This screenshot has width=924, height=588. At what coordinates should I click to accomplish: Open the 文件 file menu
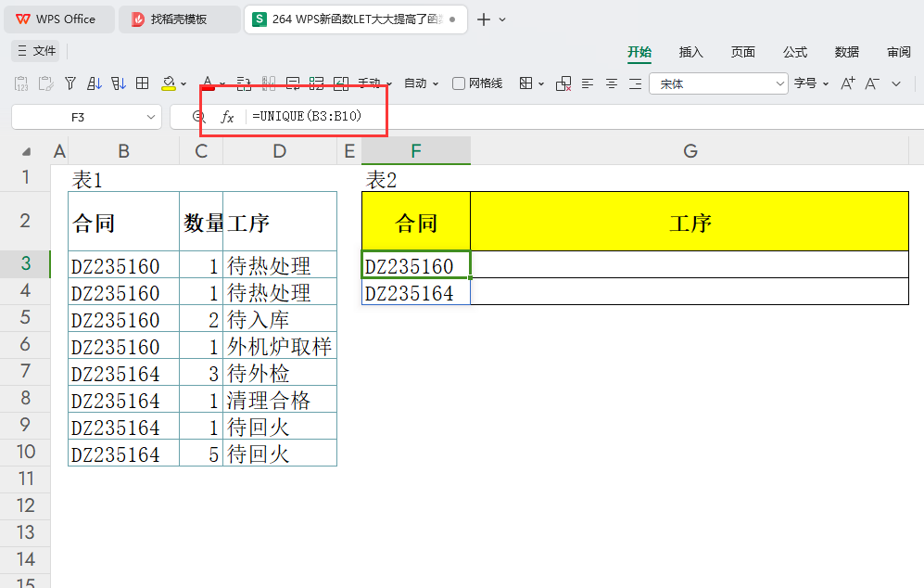(36, 51)
